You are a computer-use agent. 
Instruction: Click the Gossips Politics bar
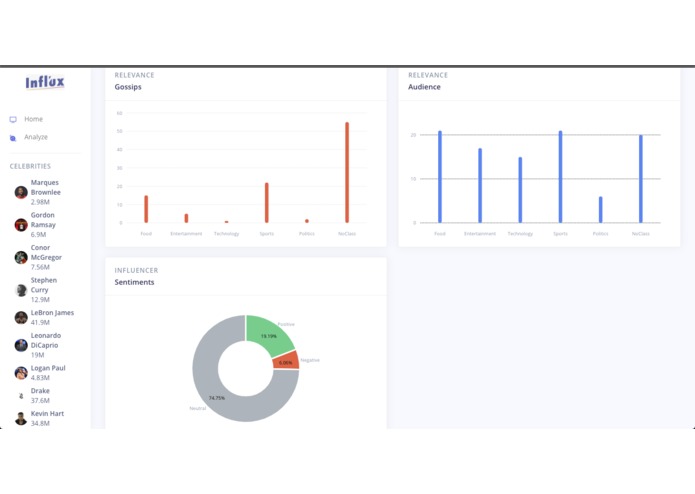point(307,221)
